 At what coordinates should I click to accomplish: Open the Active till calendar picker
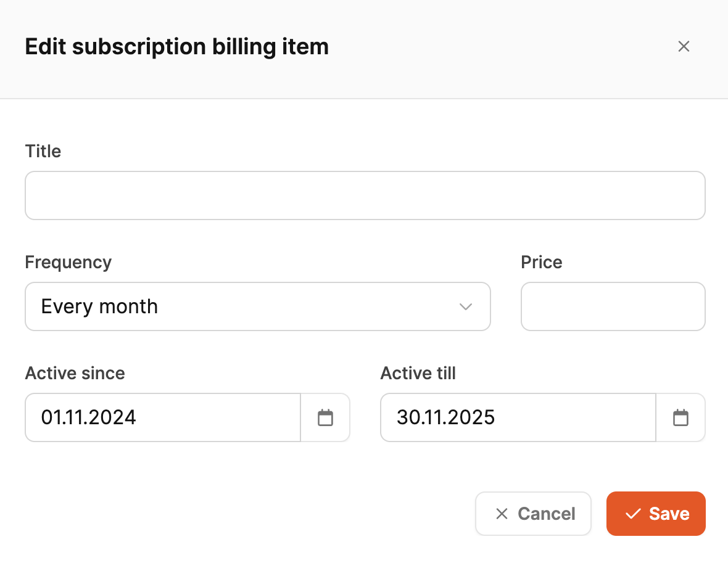point(680,417)
